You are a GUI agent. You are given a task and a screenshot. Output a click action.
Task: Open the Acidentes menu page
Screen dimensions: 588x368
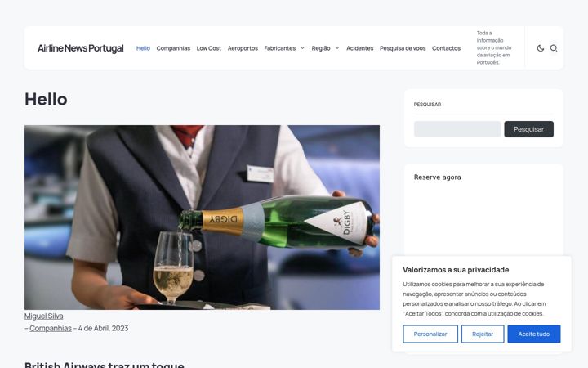(x=360, y=48)
